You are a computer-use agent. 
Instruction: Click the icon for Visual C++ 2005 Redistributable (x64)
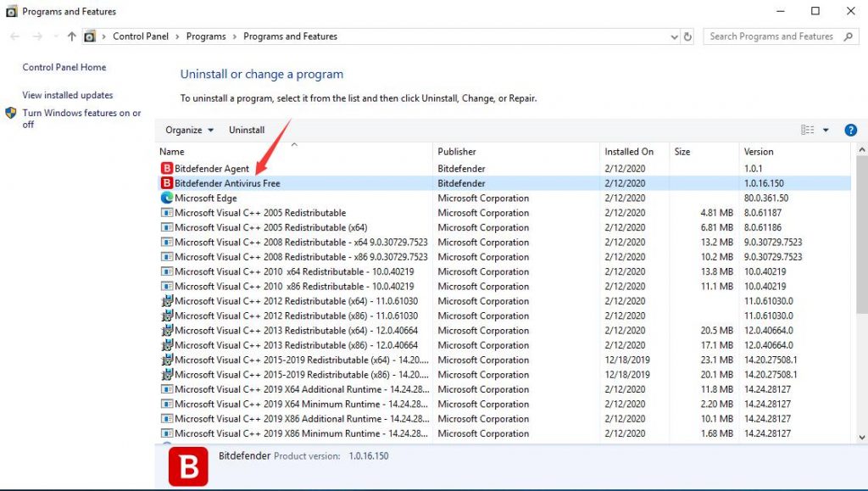pyautogui.click(x=167, y=227)
